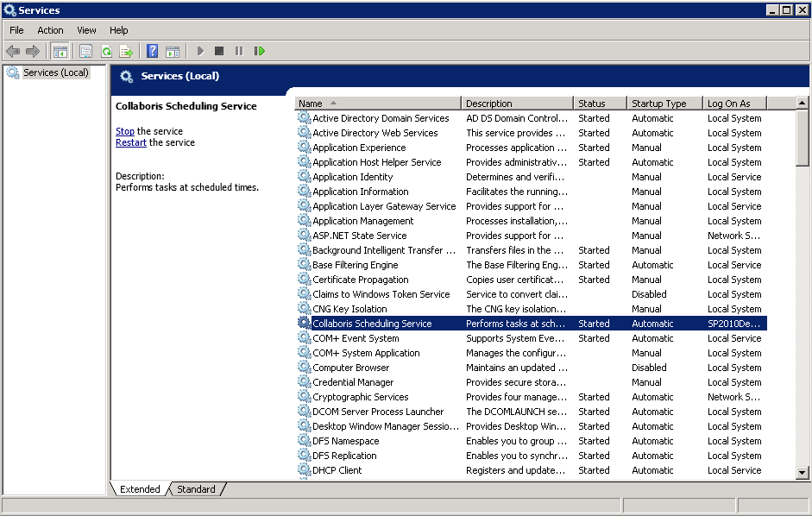
Task: Click the Restart the service link
Action: [130, 142]
